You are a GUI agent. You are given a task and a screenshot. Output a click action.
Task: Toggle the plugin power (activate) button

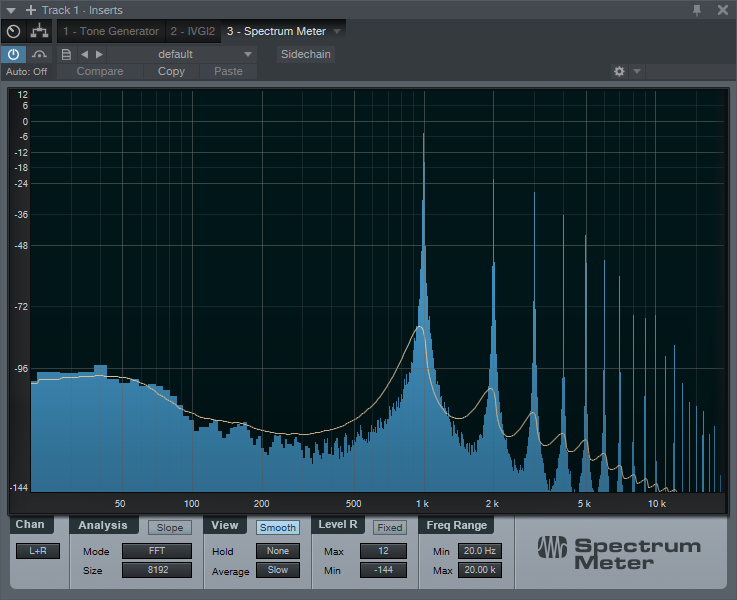click(14, 55)
